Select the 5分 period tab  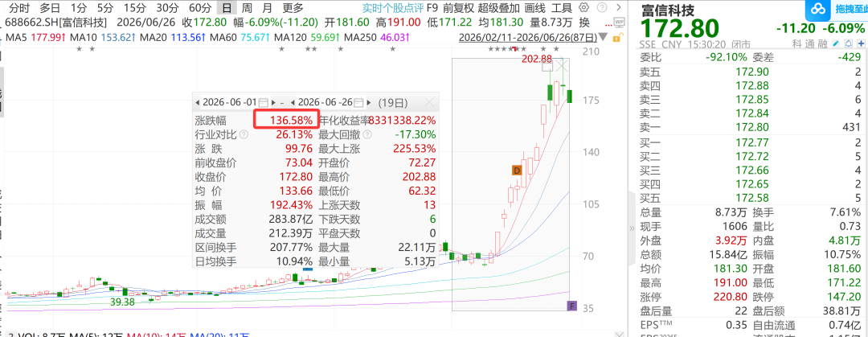(104, 8)
